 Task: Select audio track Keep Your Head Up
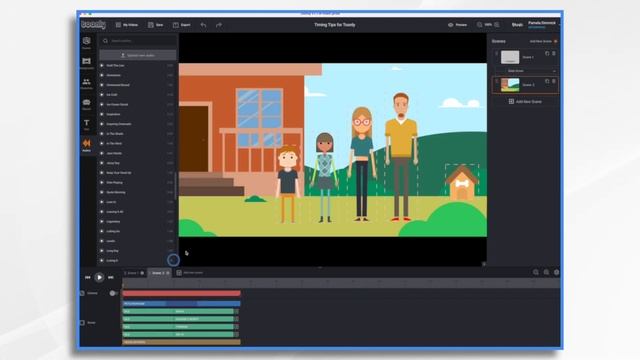[x=119, y=173]
